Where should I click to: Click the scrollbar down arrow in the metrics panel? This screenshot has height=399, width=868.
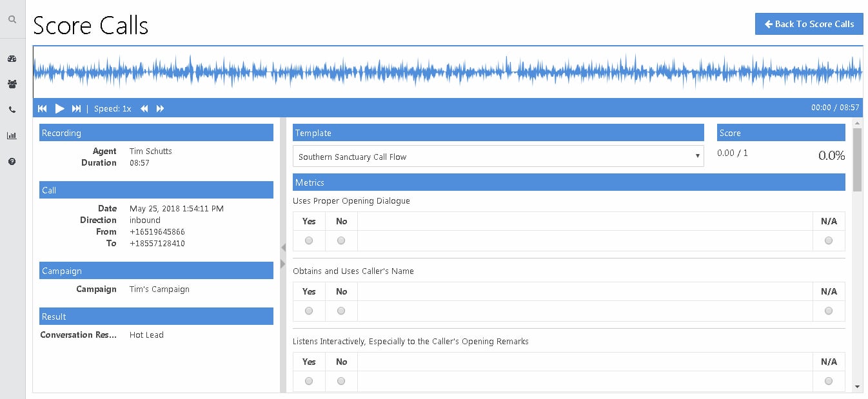[857, 386]
